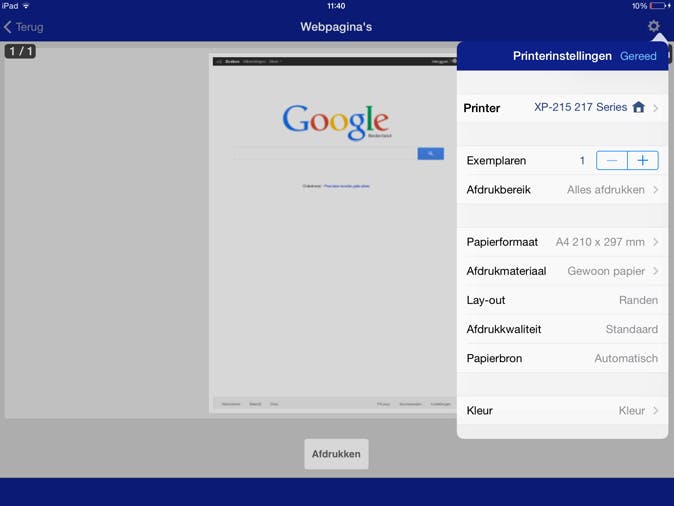Tap Gereed to close printer settings
The height and width of the screenshot is (506, 674).
[x=638, y=56]
